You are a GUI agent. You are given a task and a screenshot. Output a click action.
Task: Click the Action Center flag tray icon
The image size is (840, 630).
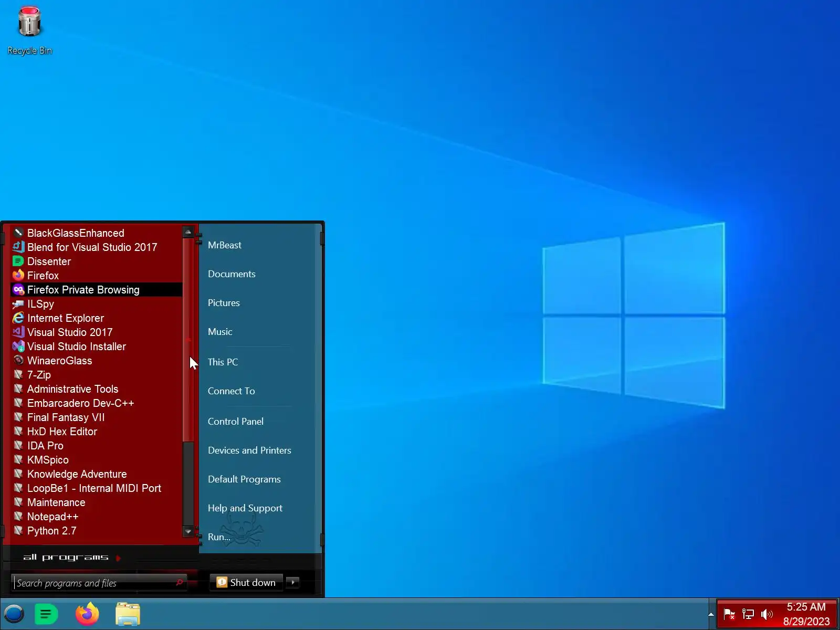[x=729, y=614]
